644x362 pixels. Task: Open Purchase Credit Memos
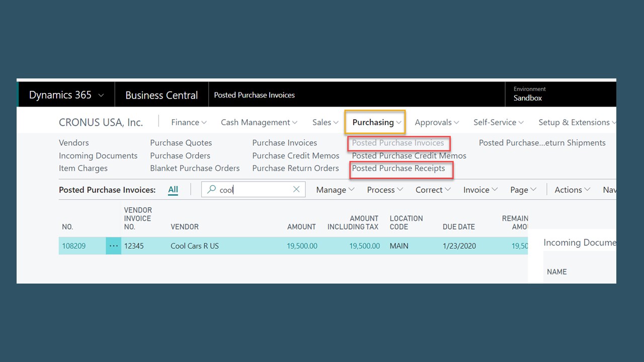(296, 156)
